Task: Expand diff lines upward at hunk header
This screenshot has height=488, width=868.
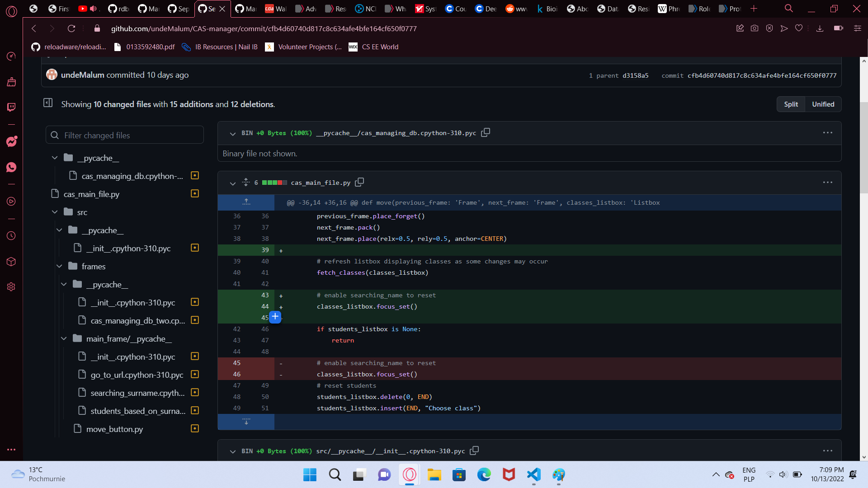Action: tap(246, 202)
